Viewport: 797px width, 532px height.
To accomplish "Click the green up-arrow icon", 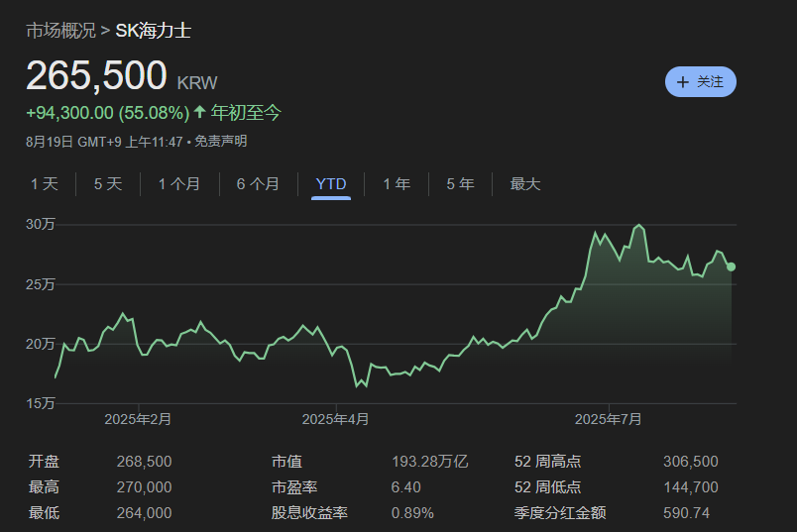I will click(x=200, y=112).
